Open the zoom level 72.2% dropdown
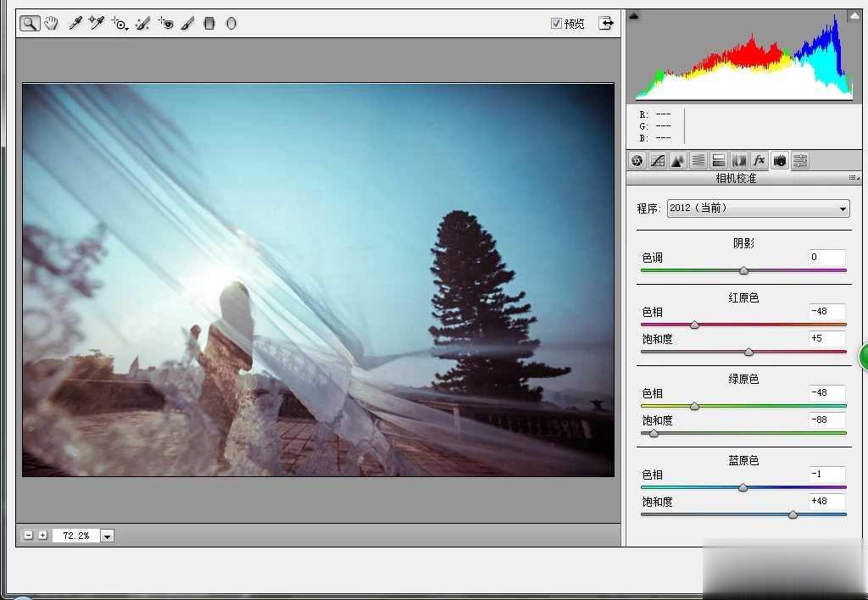The height and width of the screenshot is (600, 868). 108,536
